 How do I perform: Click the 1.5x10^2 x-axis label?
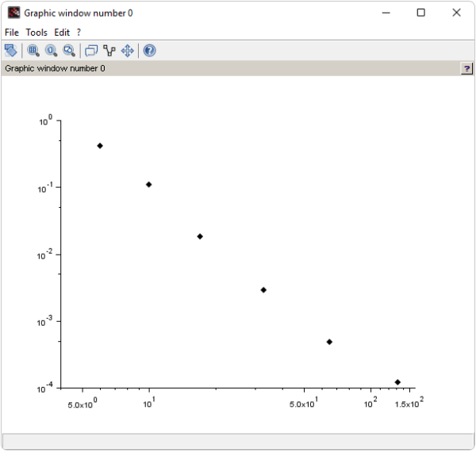coord(409,403)
